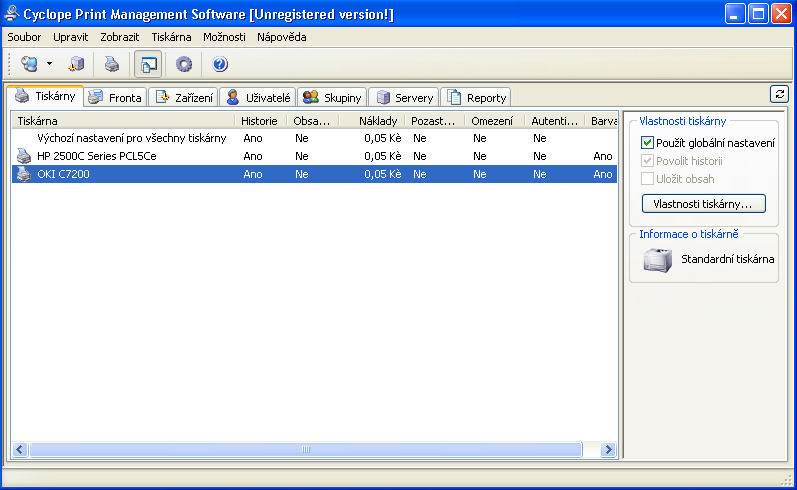Image resolution: width=797 pixels, height=490 pixels.
Task: Switch to the Tiskárny tab
Action: coord(45,96)
